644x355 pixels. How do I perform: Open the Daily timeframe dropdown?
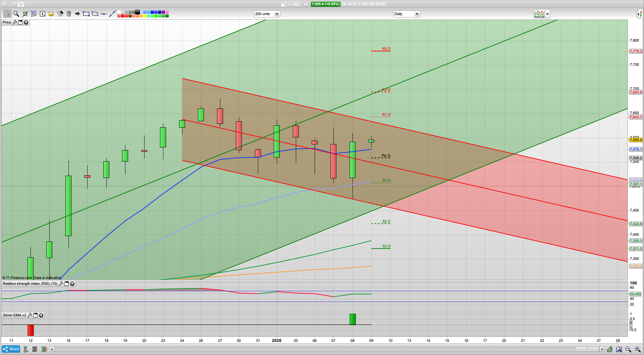407,14
